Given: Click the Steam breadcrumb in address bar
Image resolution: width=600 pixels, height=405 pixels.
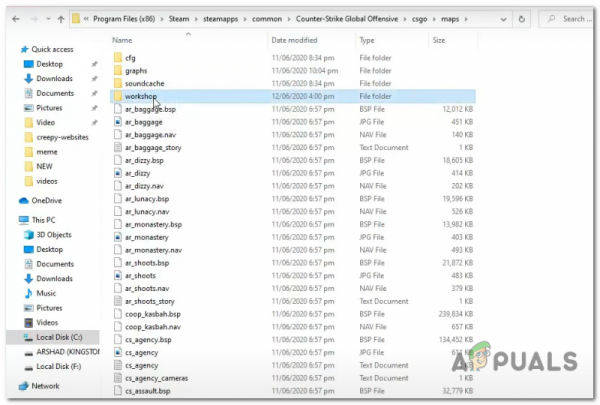Looking at the screenshot, I should (x=179, y=19).
